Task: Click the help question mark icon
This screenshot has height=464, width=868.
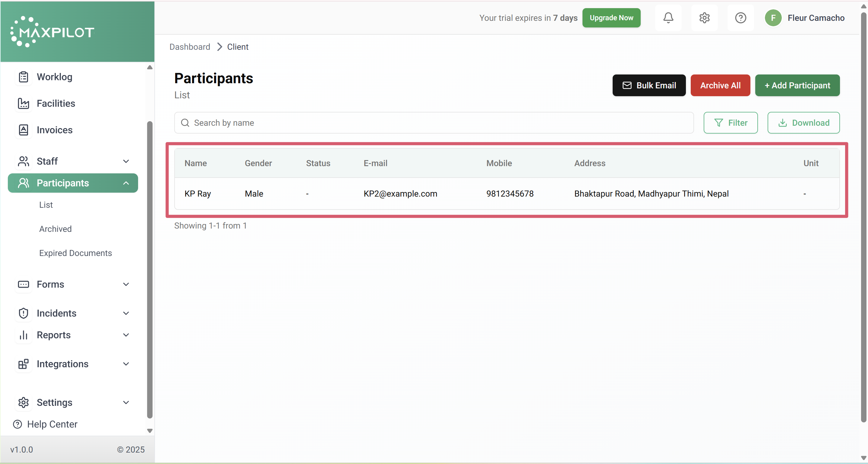Action: pos(740,18)
